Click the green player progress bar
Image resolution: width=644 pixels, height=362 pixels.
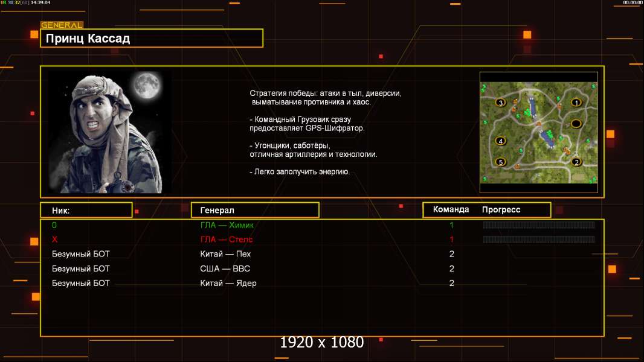539,224
